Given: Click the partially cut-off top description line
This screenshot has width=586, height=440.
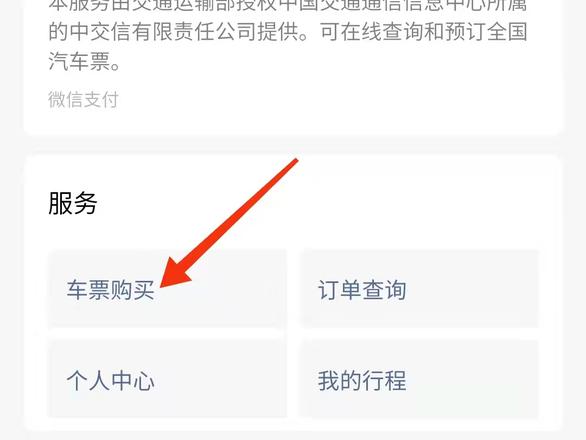Looking at the screenshot, I should click(x=288, y=5).
